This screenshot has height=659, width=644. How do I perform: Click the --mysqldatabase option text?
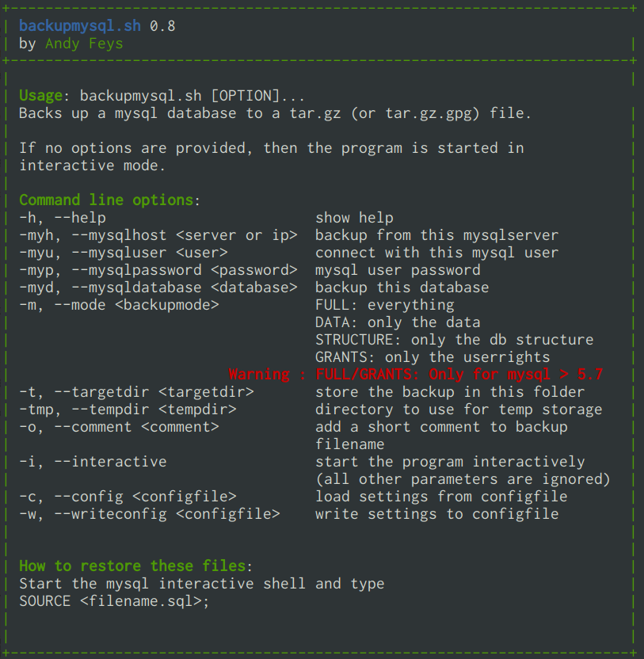coord(158,288)
